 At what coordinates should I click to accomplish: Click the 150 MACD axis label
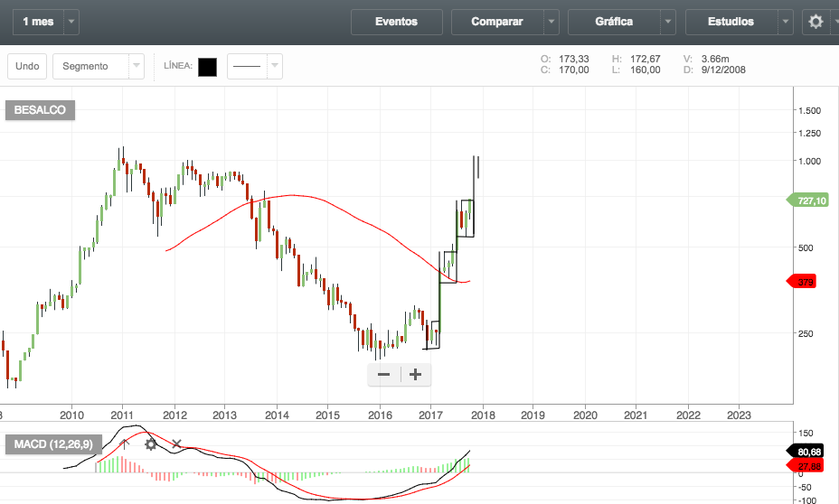click(x=806, y=433)
